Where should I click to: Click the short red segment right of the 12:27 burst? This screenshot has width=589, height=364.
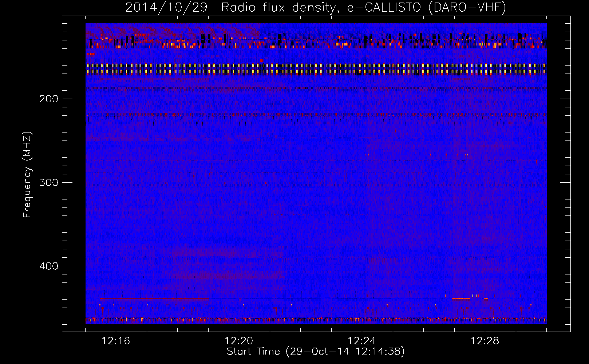(x=486, y=298)
